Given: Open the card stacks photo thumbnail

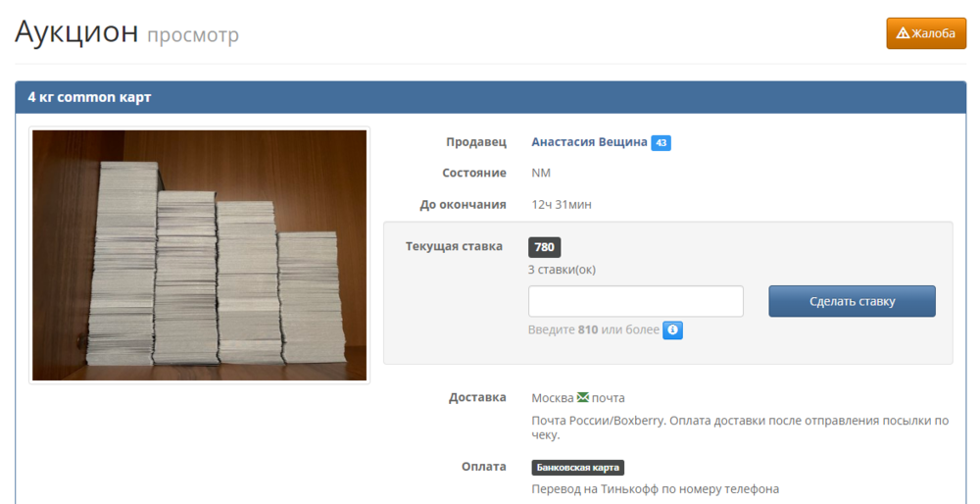Looking at the screenshot, I should pos(199,255).
